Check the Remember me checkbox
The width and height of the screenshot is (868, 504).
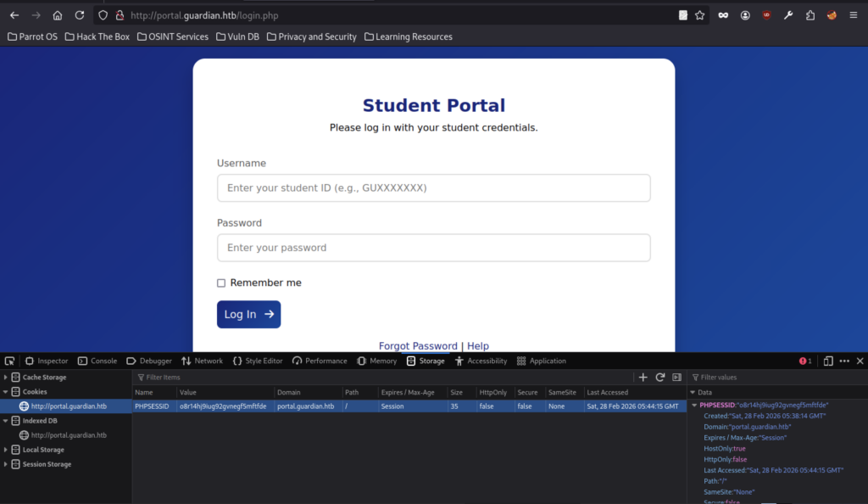coord(221,283)
